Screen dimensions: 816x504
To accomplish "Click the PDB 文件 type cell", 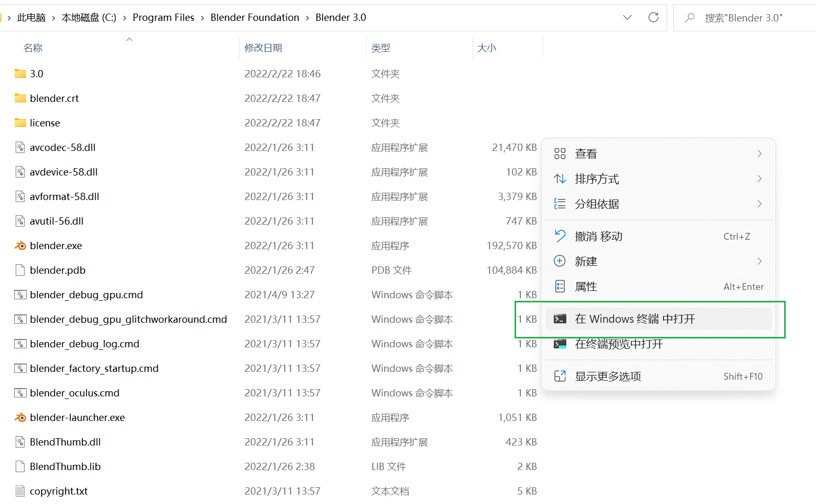I will [x=391, y=270].
